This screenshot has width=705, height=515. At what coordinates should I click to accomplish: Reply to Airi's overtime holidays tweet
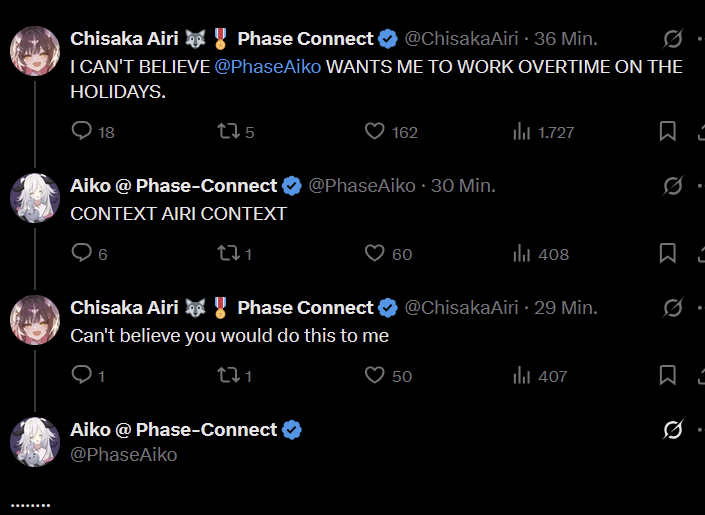click(x=82, y=131)
